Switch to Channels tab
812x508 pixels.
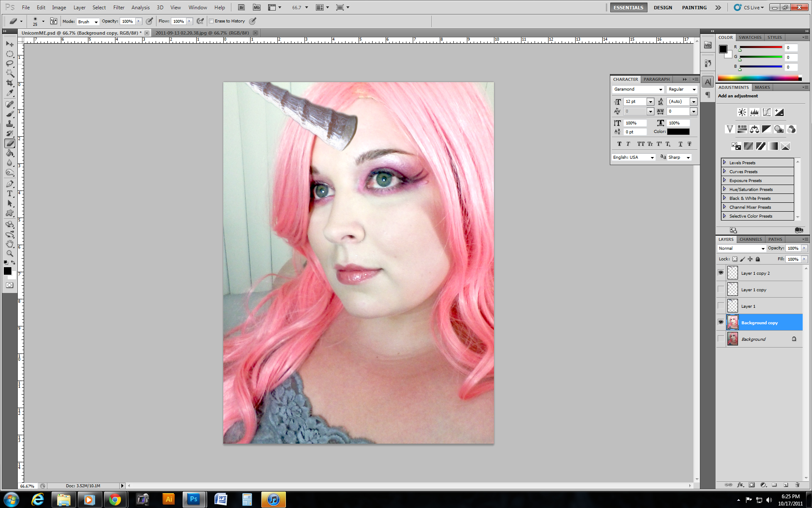(751, 239)
